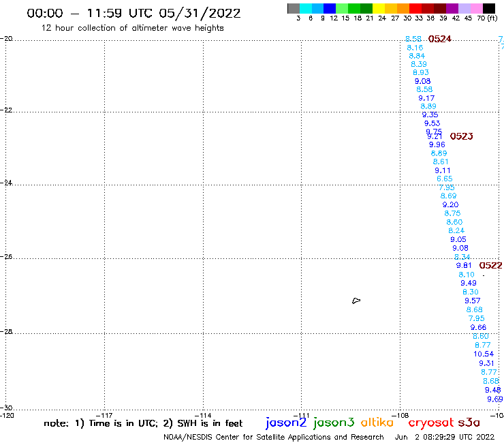Click the latitude label '-26'
Image resolution: width=504 pixels, height=443 pixels.
6,257
